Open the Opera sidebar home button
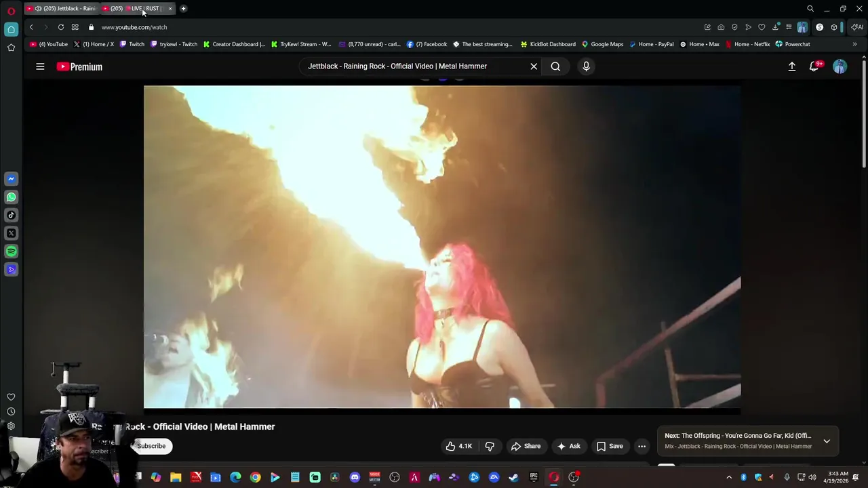The width and height of the screenshot is (868, 488). coord(11,29)
